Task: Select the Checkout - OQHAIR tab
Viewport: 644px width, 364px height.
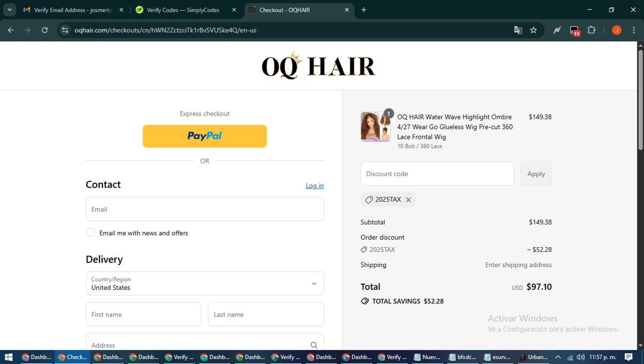Action: click(x=299, y=10)
